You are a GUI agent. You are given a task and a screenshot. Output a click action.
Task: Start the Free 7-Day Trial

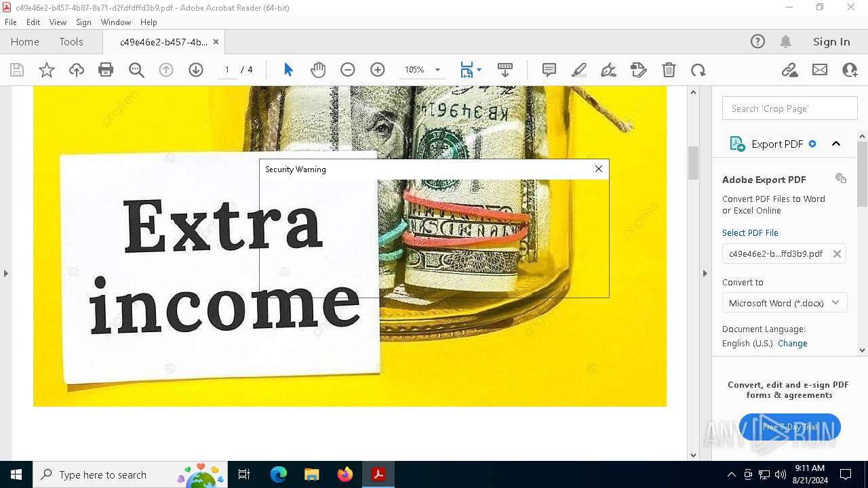[x=790, y=427]
